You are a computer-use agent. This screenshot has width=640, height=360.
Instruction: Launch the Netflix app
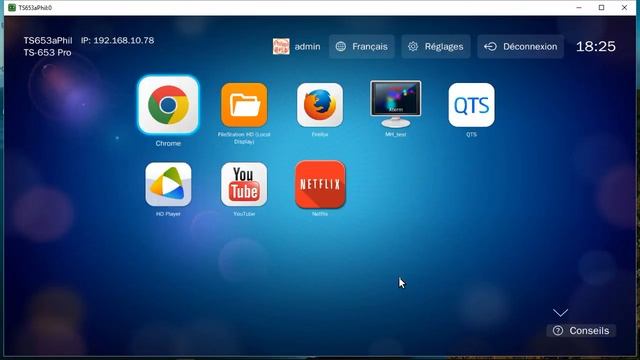[320, 184]
